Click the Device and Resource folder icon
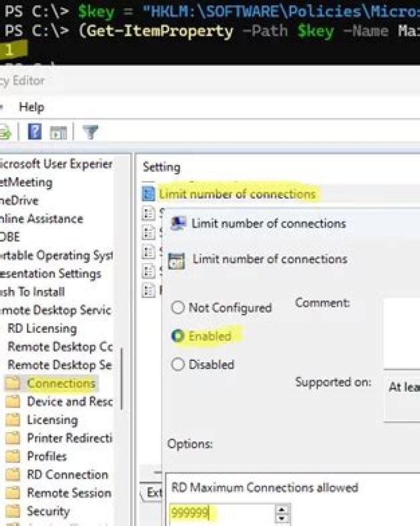 [x=13, y=402]
